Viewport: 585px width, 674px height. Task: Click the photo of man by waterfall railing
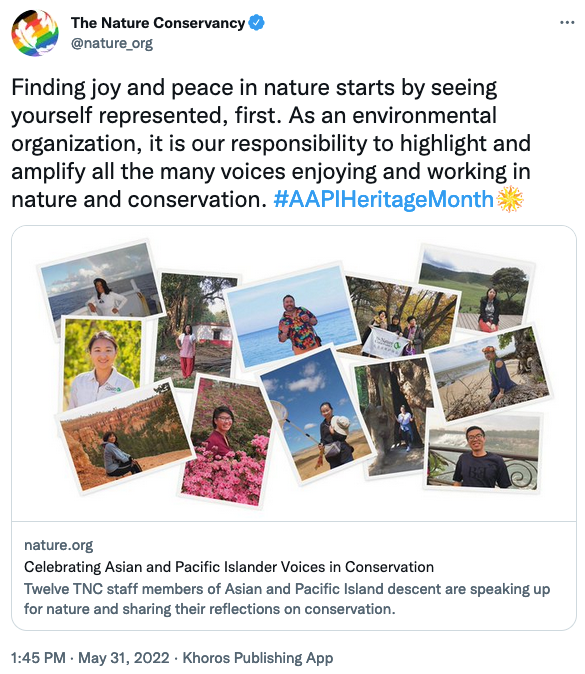(484, 451)
